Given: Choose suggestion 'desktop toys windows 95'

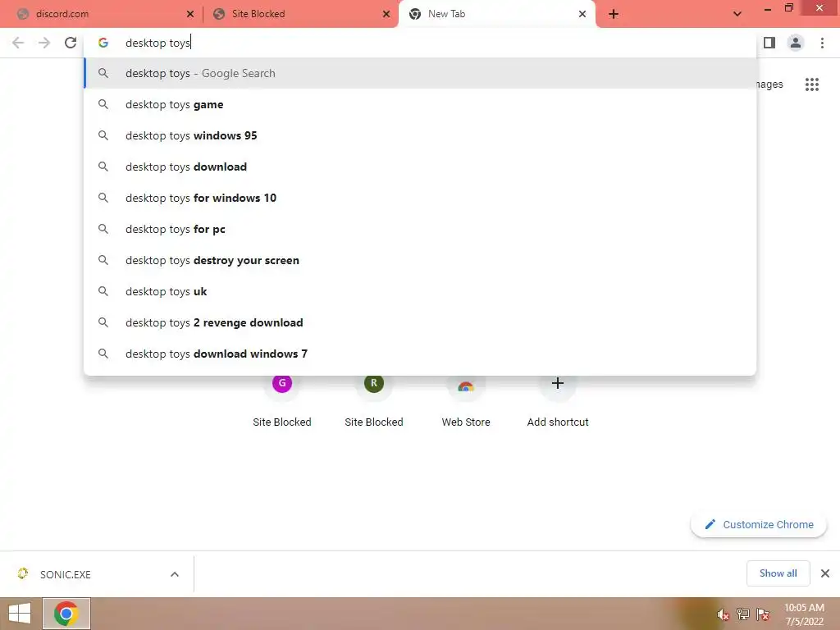Looking at the screenshot, I should click(x=421, y=135).
